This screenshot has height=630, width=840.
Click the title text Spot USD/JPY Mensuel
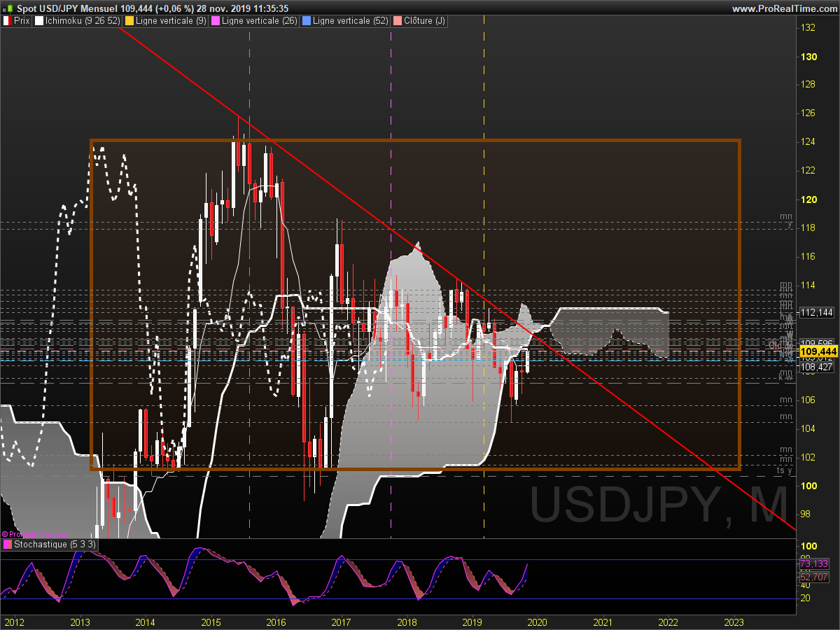tap(68, 8)
